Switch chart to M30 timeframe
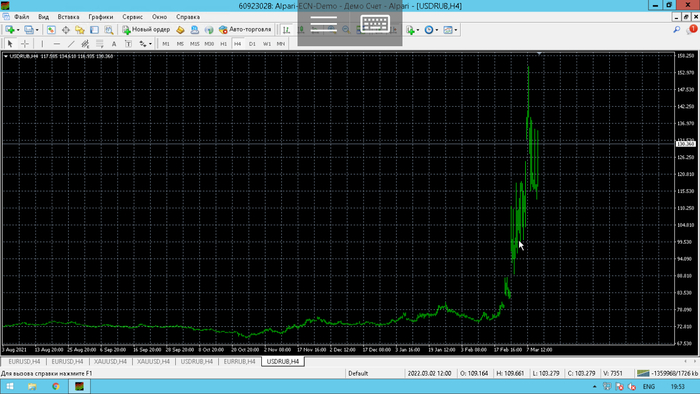Image resolution: width=700 pixels, height=394 pixels. pyautogui.click(x=209, y=44)
